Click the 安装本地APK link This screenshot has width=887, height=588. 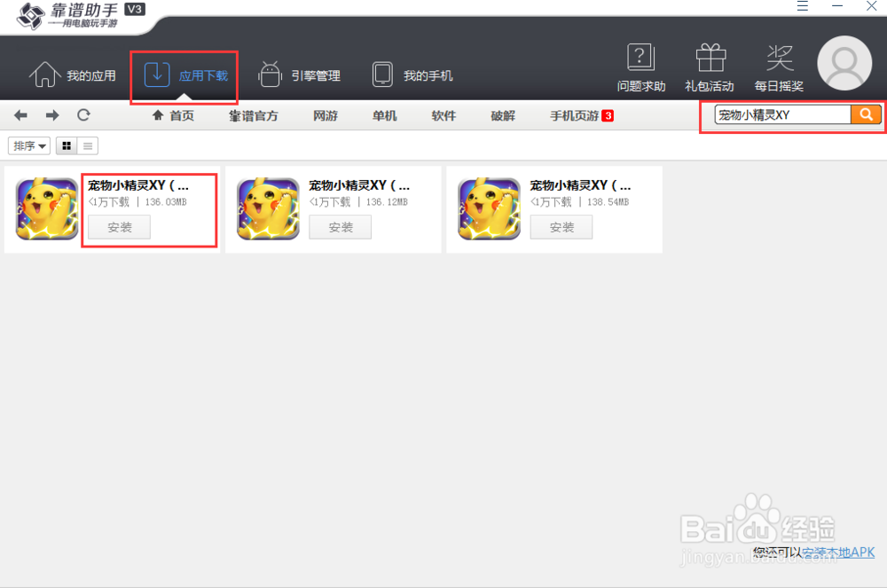838,553
